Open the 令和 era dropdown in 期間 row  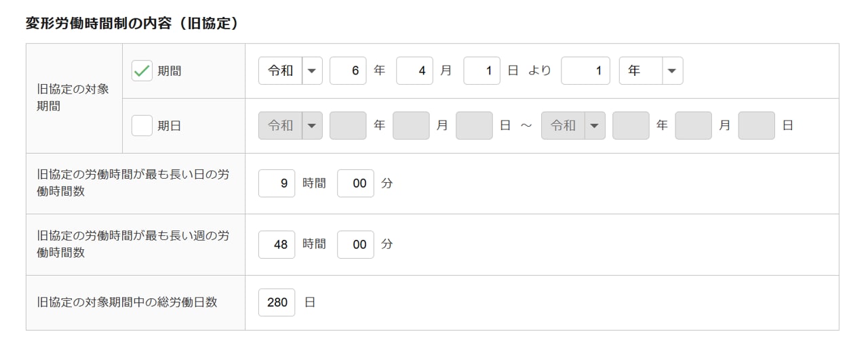tap(290, 71)
